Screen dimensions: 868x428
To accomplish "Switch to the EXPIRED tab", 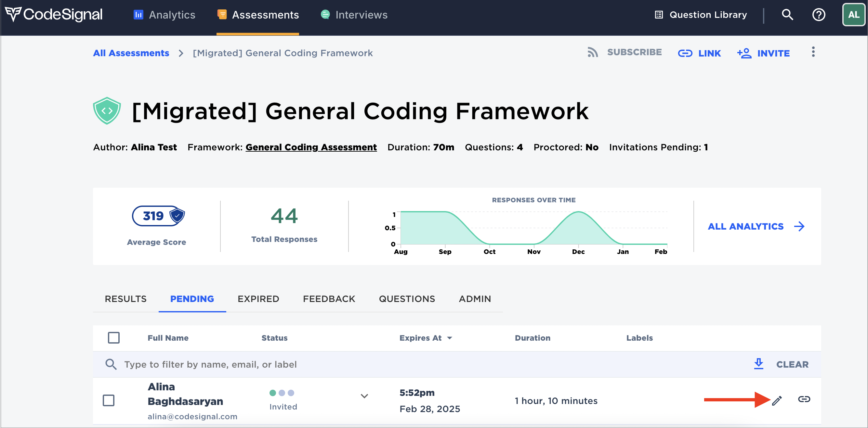I will pos(258,298).
